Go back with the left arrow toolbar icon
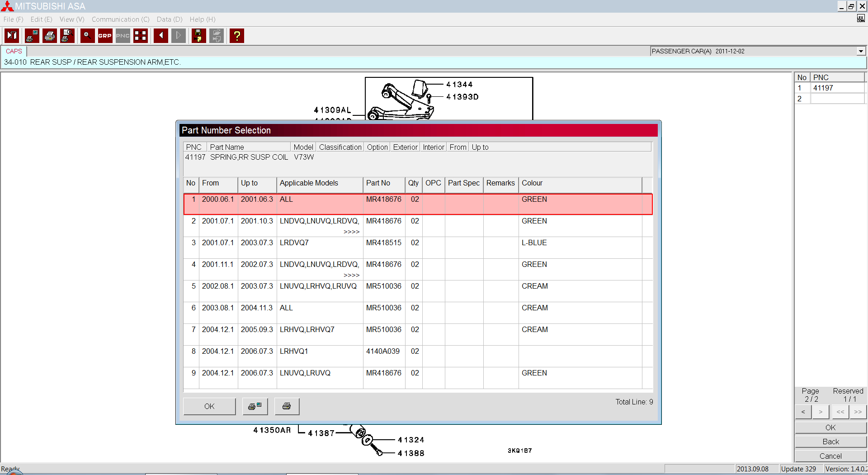 [160, 36]
